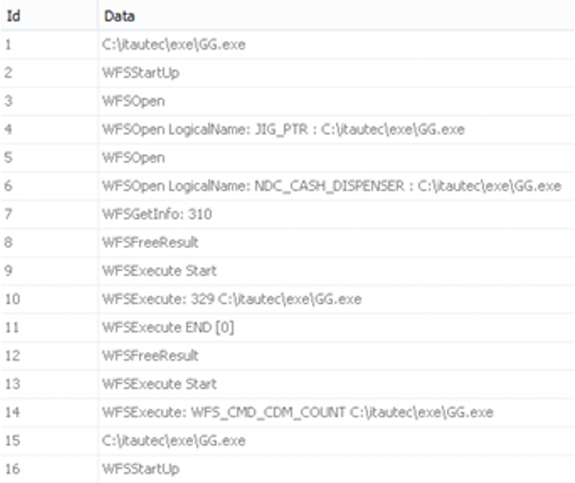Sort by the Data column header
The image size is (575, 483).
pyautogui.click(x=336, y=16)
